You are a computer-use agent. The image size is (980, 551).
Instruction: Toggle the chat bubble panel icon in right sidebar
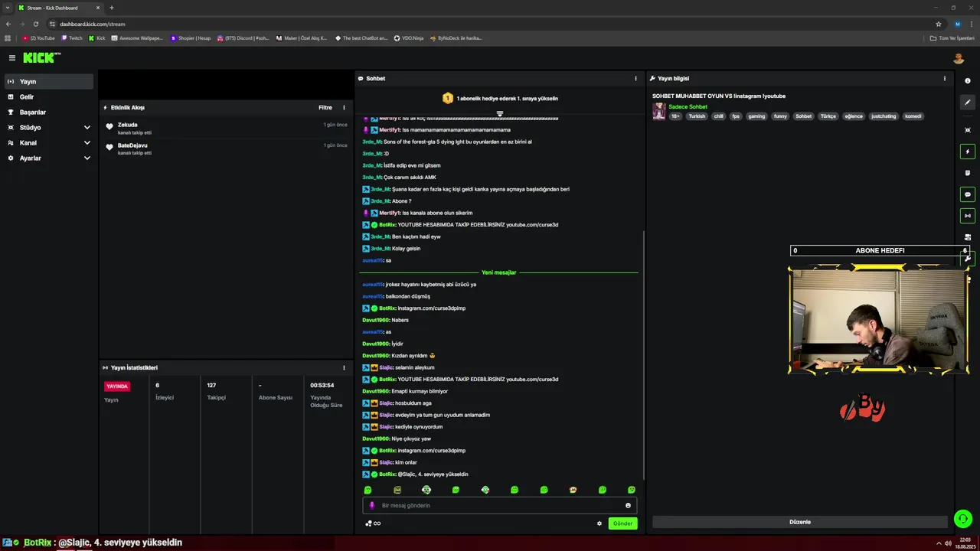coord(968,194)
